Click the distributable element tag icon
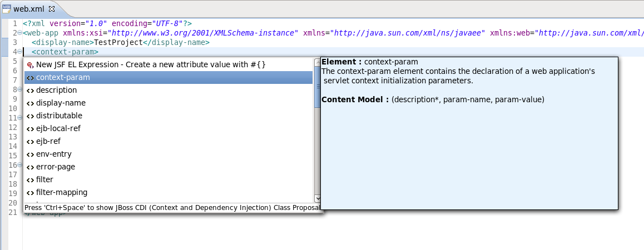 [x=30, y=116]
